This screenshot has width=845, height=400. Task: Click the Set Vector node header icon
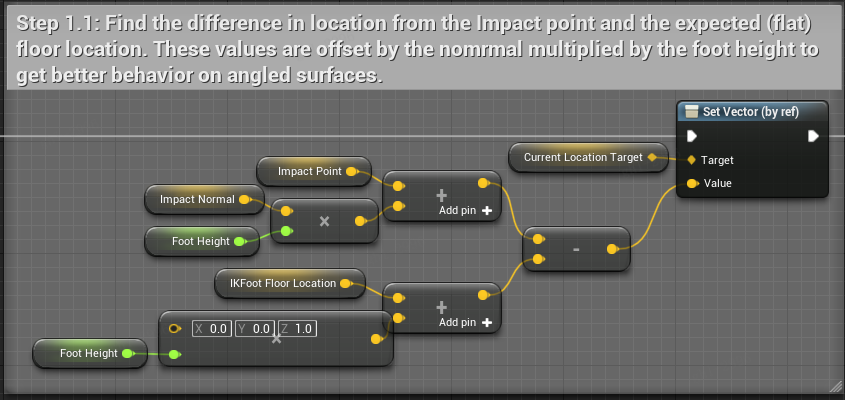(691, 112)
